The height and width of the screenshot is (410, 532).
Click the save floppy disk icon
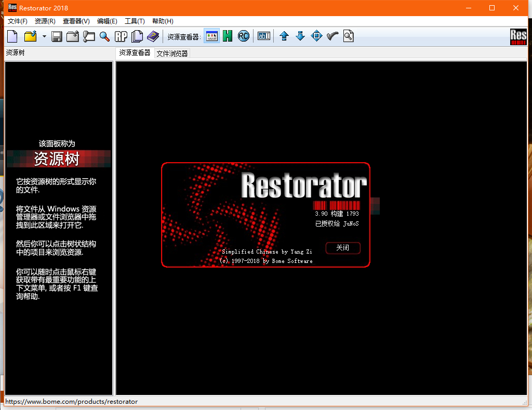tap(57, 36)
